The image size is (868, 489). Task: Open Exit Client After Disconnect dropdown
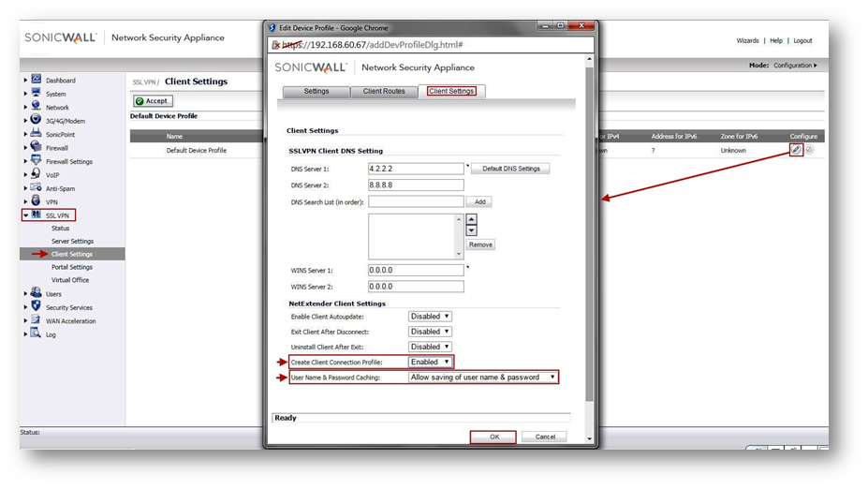[430, 332]
